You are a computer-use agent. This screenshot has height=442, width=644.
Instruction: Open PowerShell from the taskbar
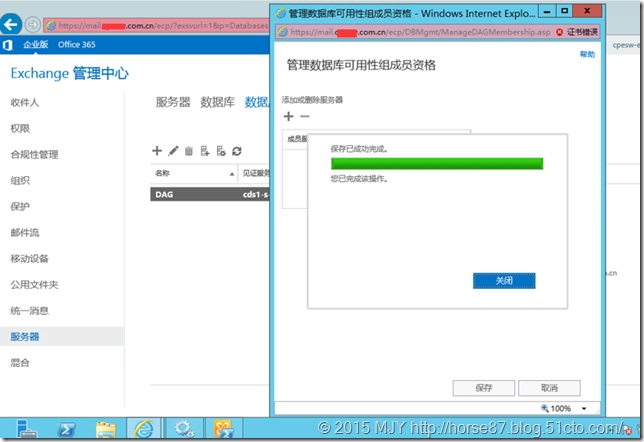click(63, 429)
